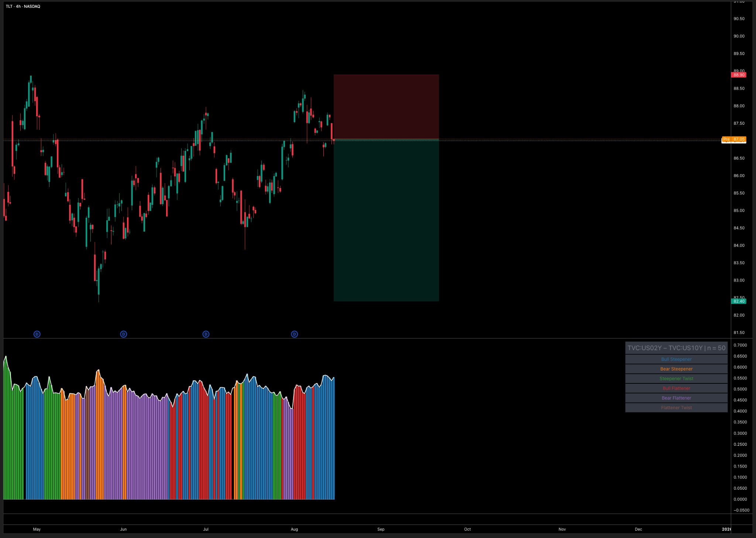Select the red stop-loss zone of the short position
Viewport: 756px width, 538px height.
[386, 107]
